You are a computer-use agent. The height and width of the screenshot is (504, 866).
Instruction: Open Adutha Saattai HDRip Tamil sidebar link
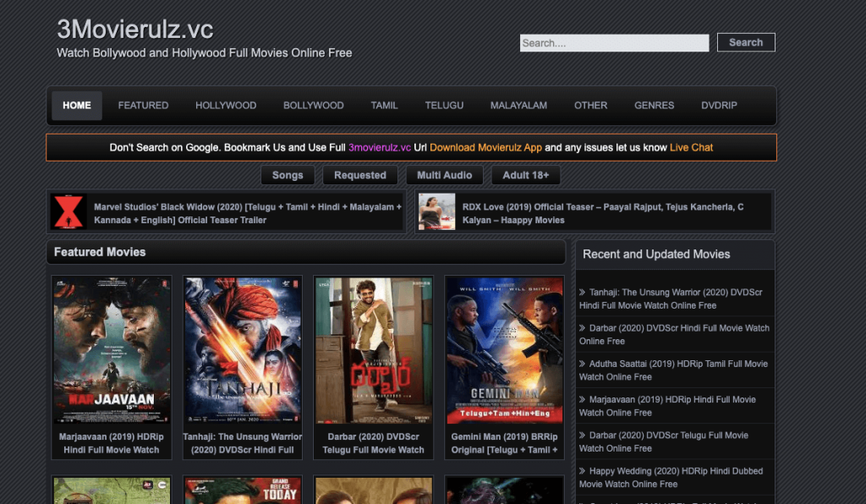[x=673, y=370]
